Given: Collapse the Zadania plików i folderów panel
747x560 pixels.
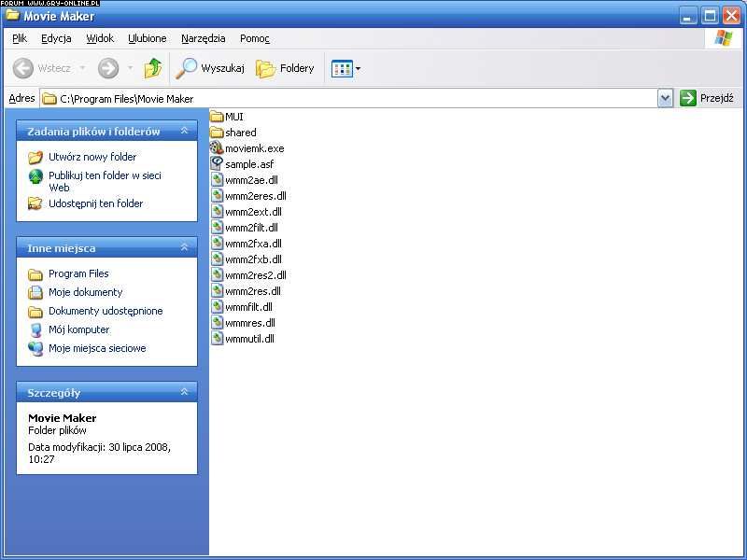Looking at the screenshot, I should pos(184,131).
